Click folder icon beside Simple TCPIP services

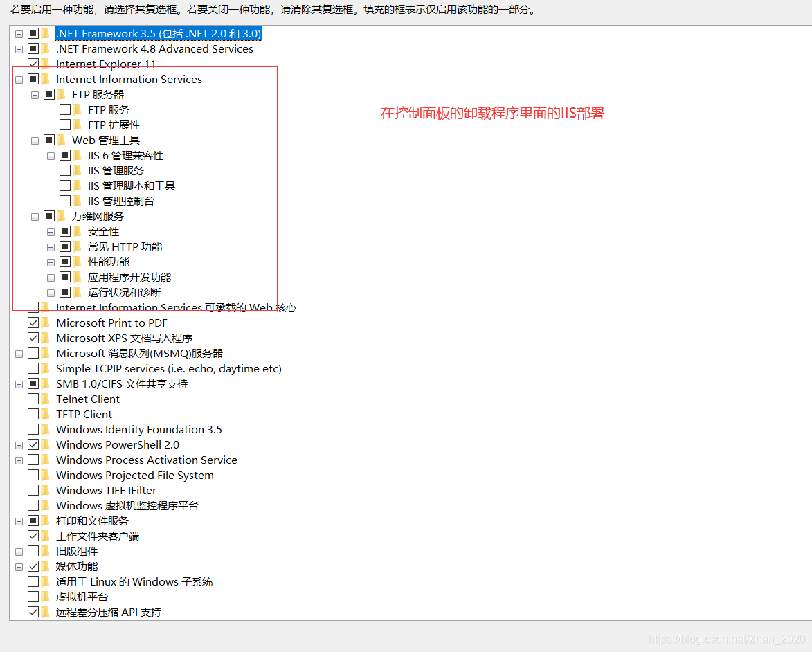click(46, 368)
